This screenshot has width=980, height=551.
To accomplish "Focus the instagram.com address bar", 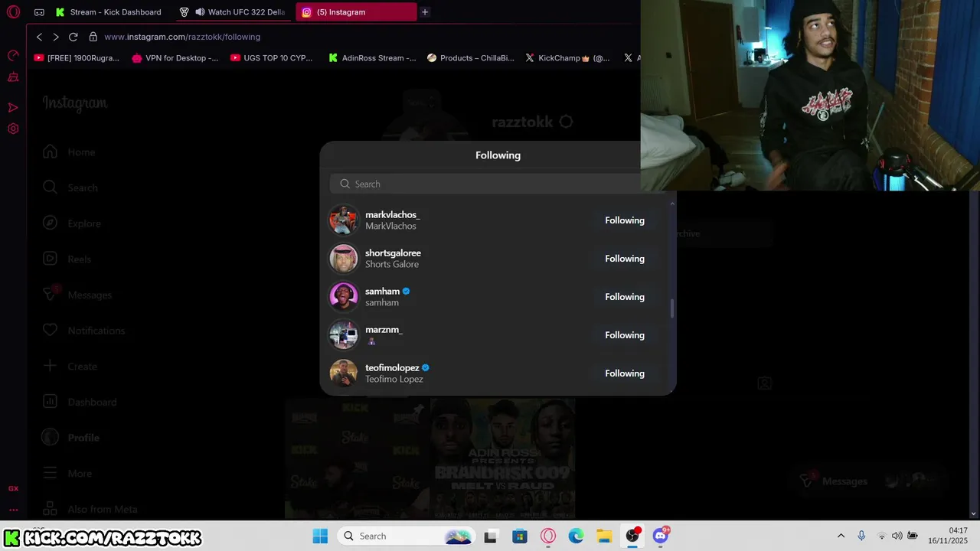I will [182, 37].
